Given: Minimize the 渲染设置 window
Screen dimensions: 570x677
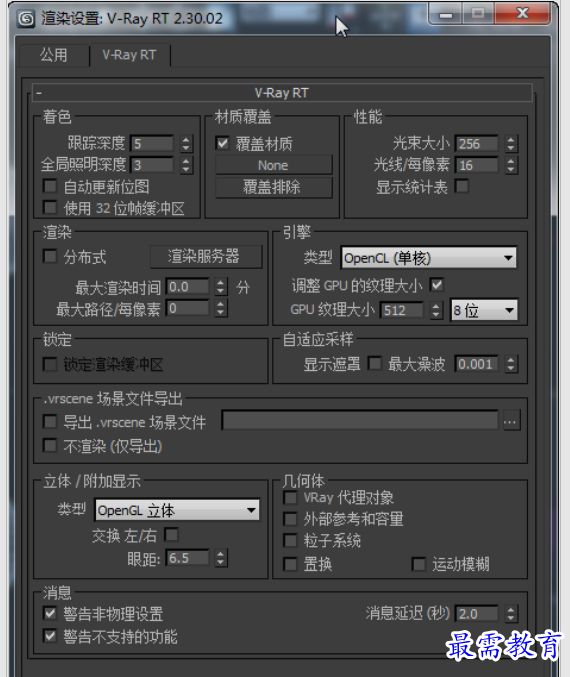Looking at the screenshot, I should [446, 15].
